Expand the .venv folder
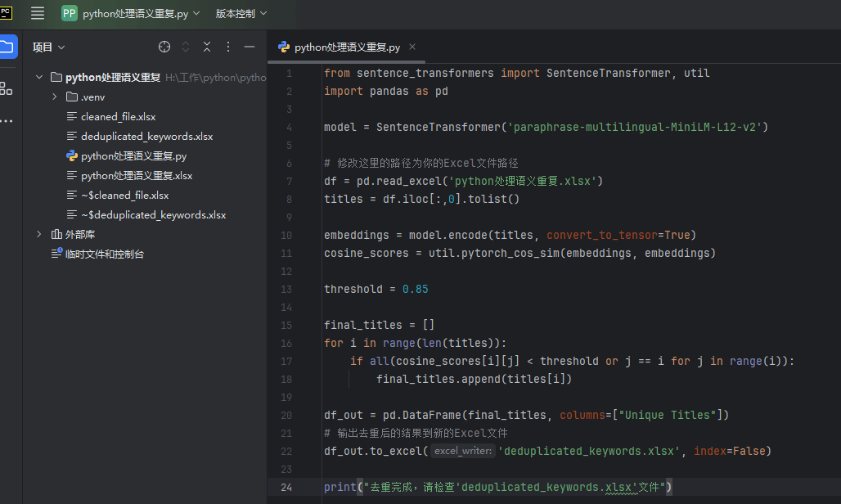The image size is (841, 504). click(x=54, y=97)
